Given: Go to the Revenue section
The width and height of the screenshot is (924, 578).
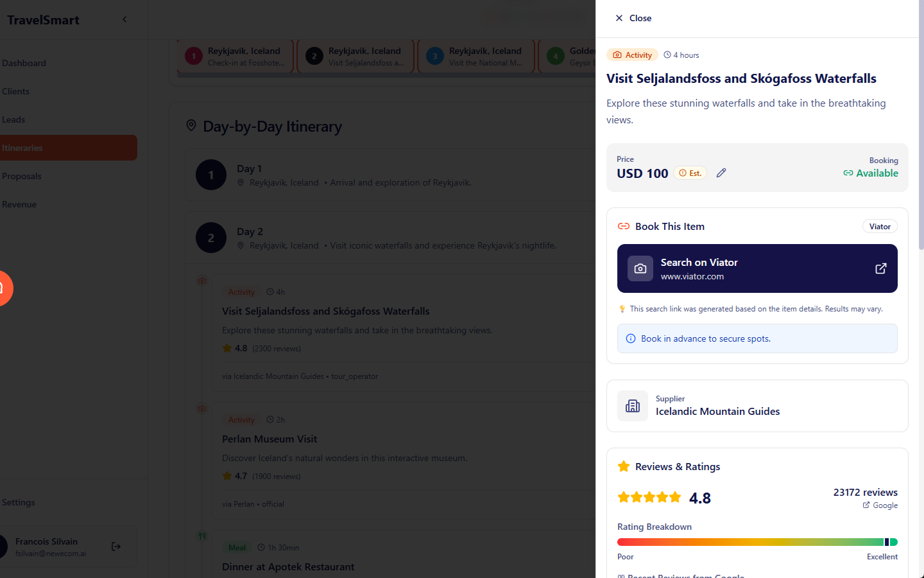Looking at the screenshot, I should coord(19,204).
